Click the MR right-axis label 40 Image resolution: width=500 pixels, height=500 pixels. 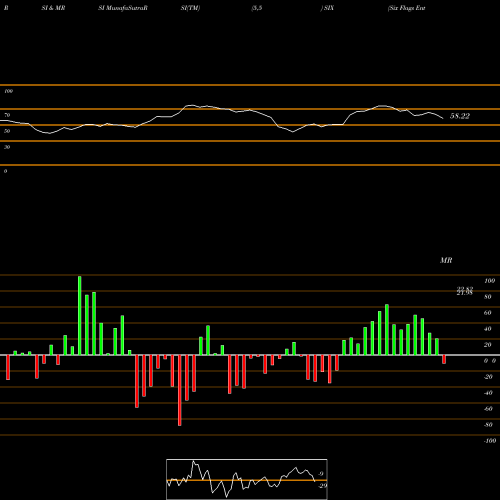[x=488, y=329]
